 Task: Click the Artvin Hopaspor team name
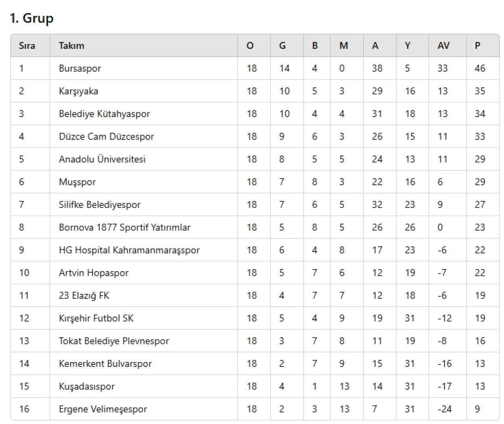pos(94,273)
